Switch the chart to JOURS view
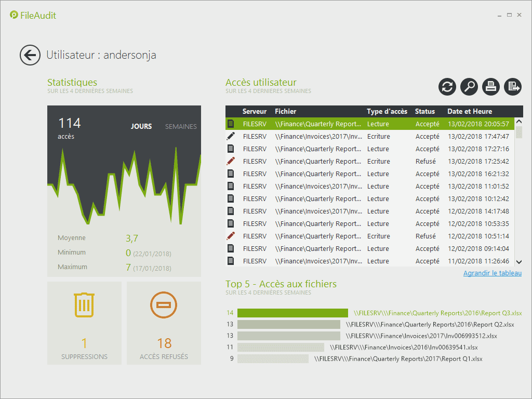Screen dimensions: 532x399 [x=141, y=126]
